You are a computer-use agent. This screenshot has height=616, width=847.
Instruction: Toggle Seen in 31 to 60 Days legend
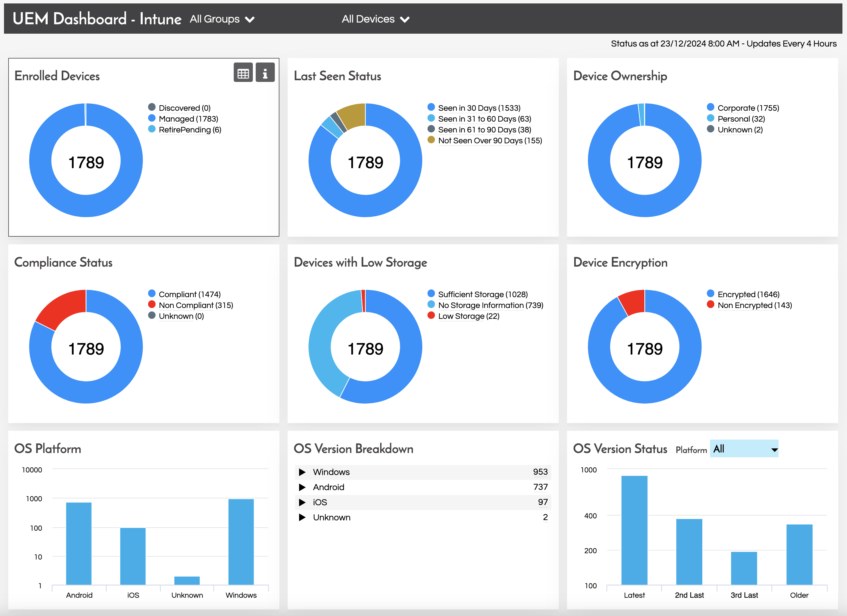pos(479,119)
